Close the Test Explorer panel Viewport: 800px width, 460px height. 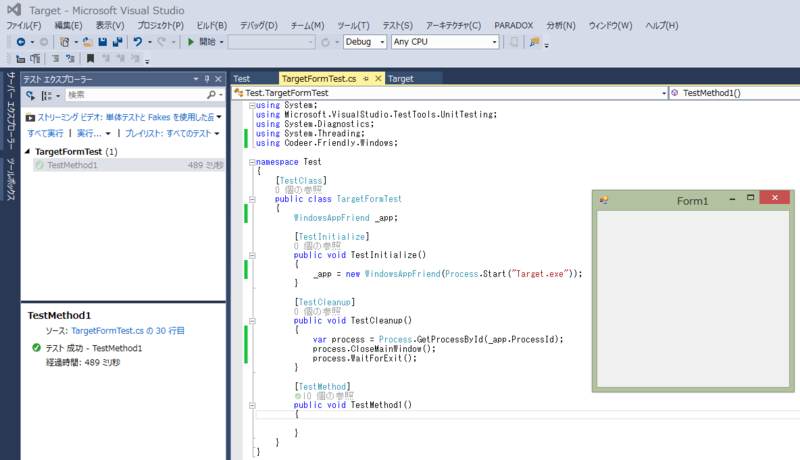[218, 79]
